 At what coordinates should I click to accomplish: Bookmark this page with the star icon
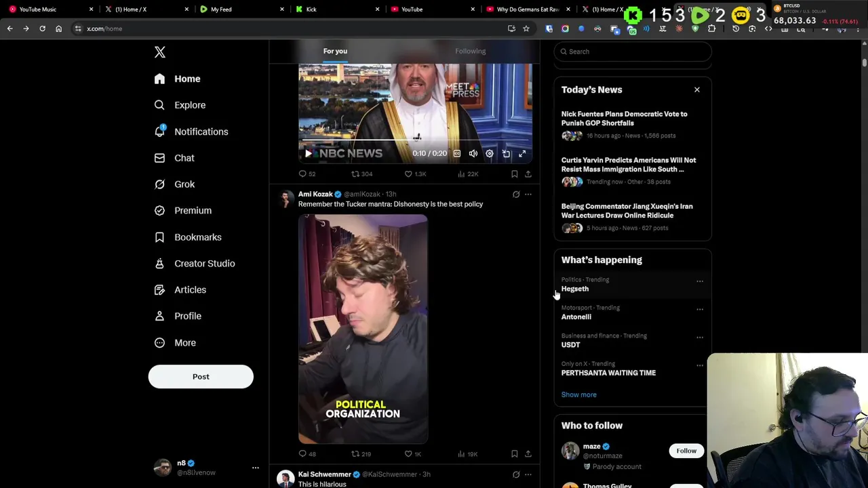(526, 28)
